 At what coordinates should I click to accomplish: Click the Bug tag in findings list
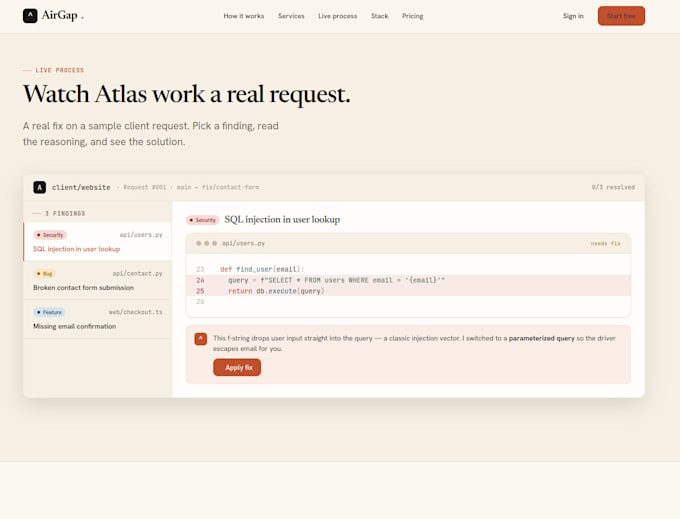click(x=44, y=274)
